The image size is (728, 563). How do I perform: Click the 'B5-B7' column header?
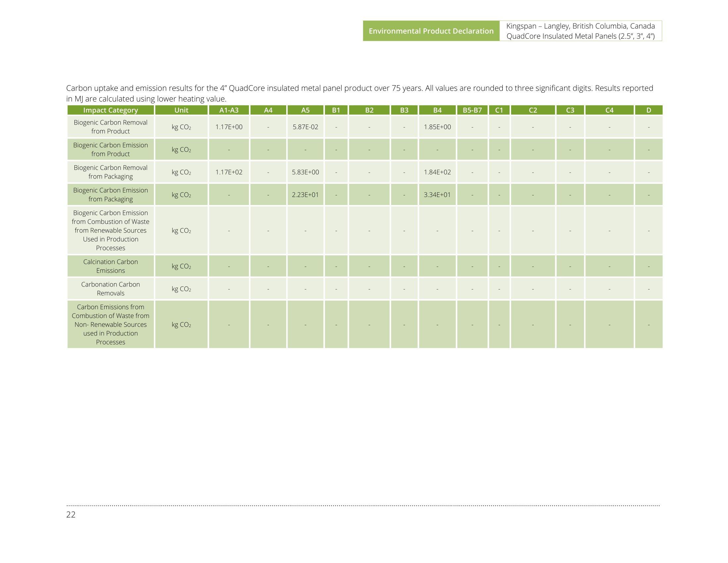click(x=472, y=110)
